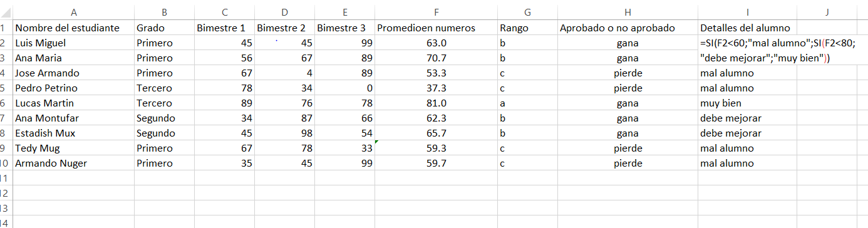The height and width of the screenshot is (228, 868).
Task: Click the Pedro Petrino name cell
Action: (x=73, y=88)
